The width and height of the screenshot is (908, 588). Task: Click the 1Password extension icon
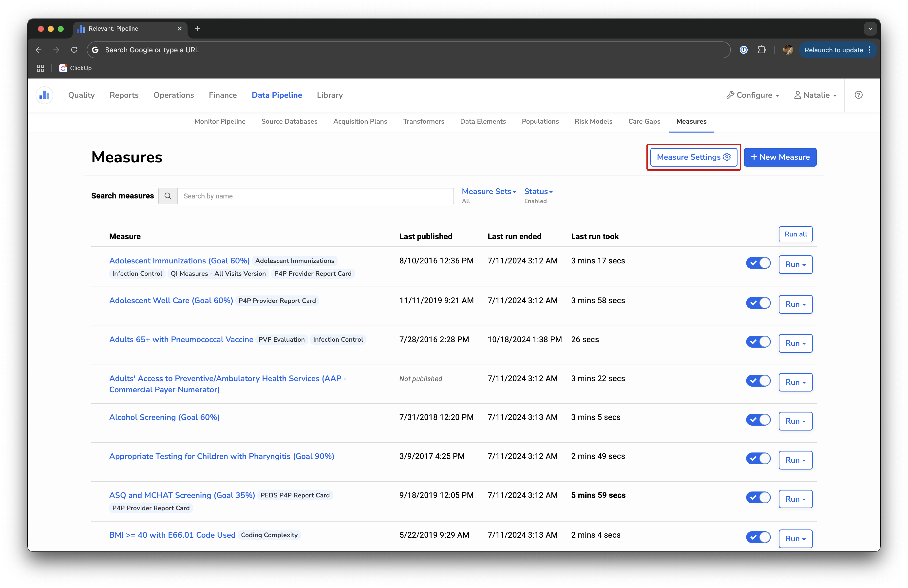[743, 50]
